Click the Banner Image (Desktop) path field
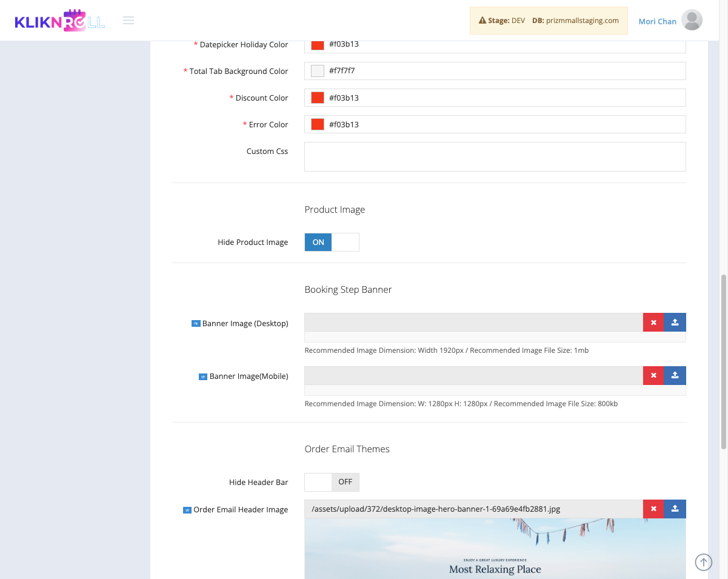This screenshot has height=579, width=728. click(473, 323)
